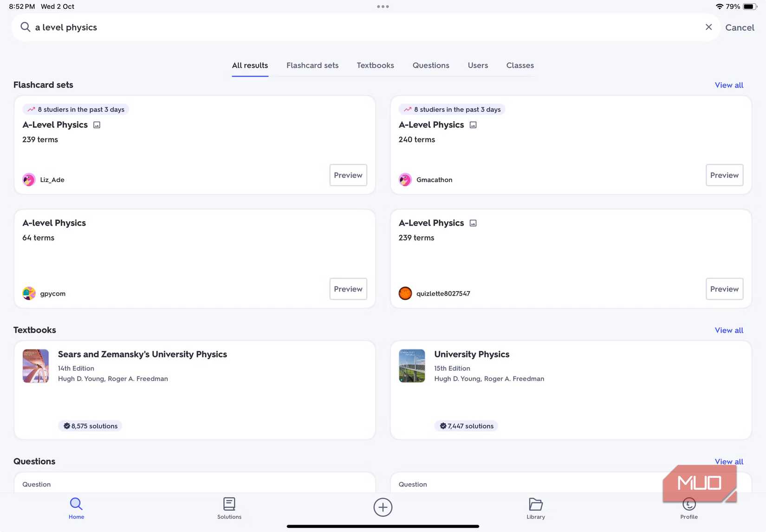Tap the '8,575 solutions' badge text
The height and width of the screenshot is (532, 766).
point(95,426)
